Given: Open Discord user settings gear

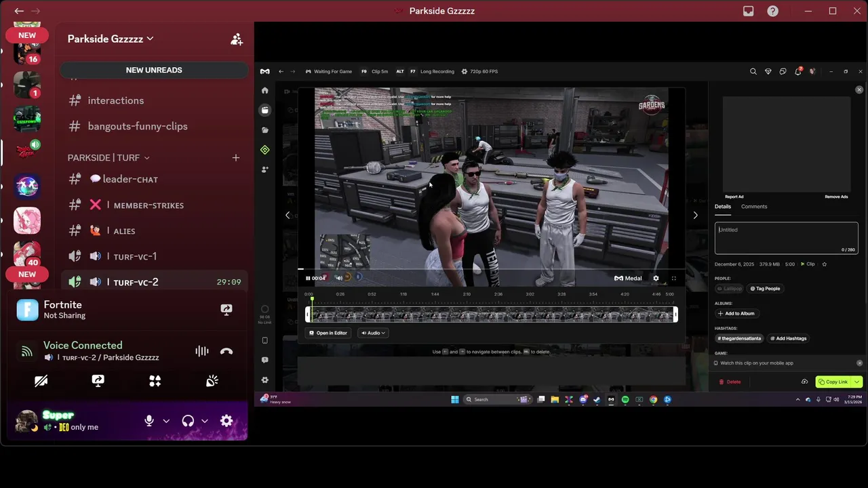Looking at the screenshot, I should [x=226, y=421].
